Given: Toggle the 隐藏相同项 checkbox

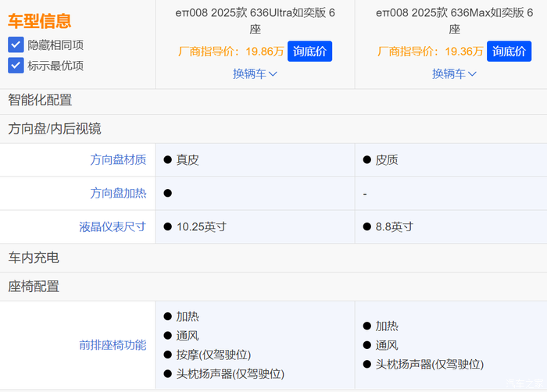Looking at the screenshot, I should pyautogui.click(x=16, y=45).
